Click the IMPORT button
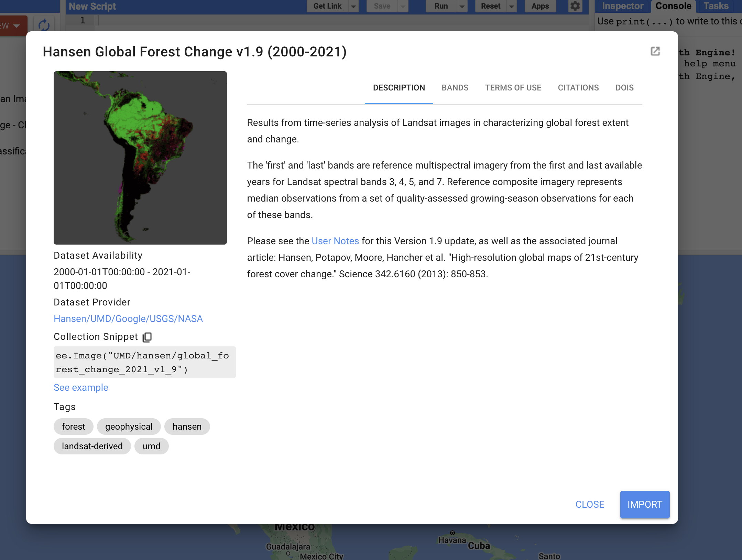742x560 pixels. (644, 504)
